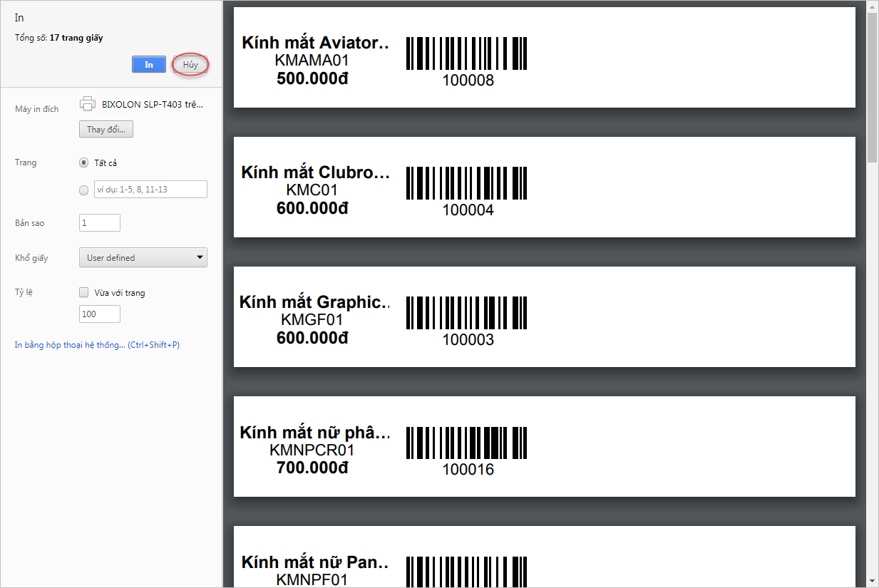Click the preview scrollbar up arrow
The width and height of the screenshot is (879, 588).
pyautogui.click(x=872, y=6)
